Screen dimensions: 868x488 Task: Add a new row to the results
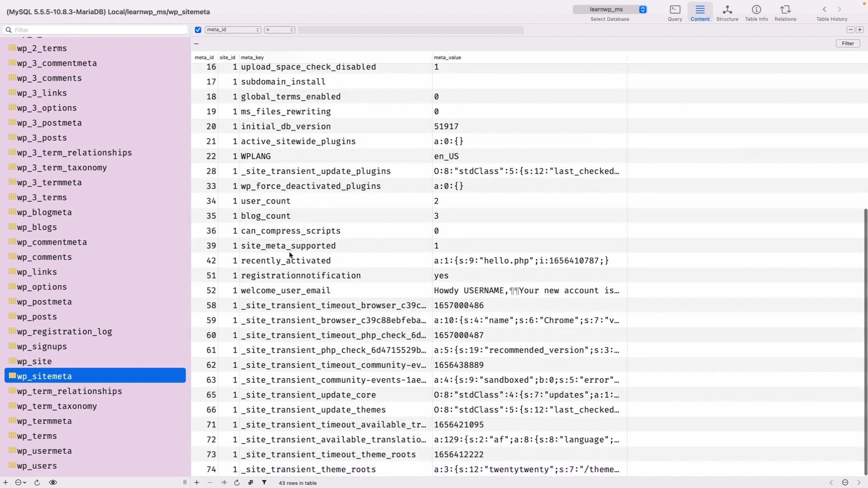click(196, 482)
